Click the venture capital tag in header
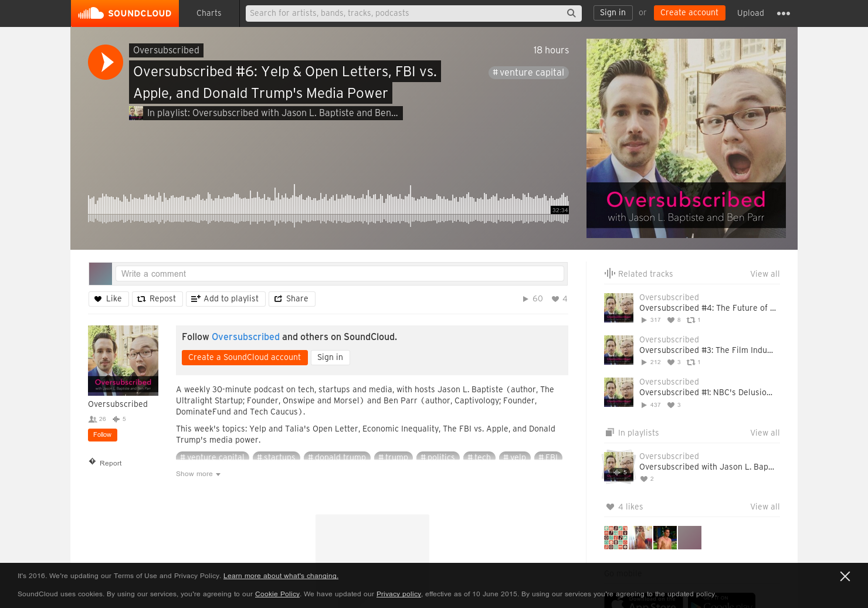Image resolution: width=868 pixels, height=608 pixels. click(528, 73)
